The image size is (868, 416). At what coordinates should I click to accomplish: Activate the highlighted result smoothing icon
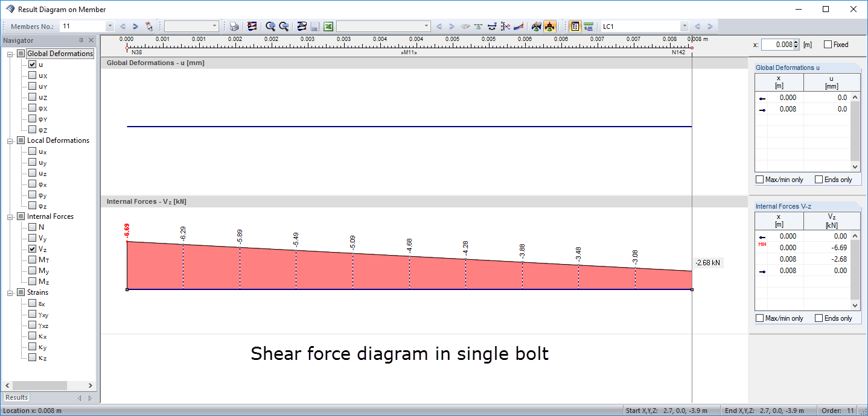pyautogui.click(x=550, y=26)
